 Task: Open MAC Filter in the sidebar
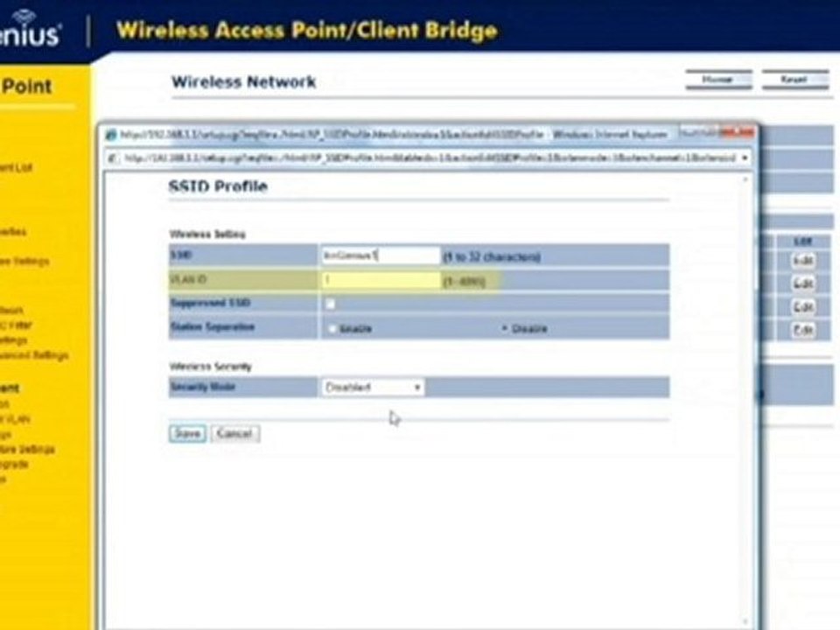(x=16, y=325)
